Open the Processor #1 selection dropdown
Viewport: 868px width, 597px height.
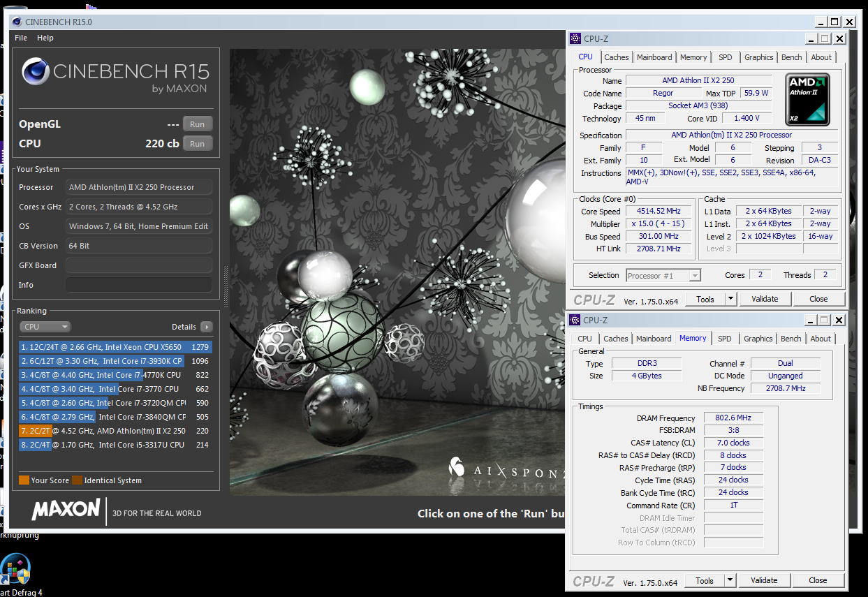tap(663, 276)
